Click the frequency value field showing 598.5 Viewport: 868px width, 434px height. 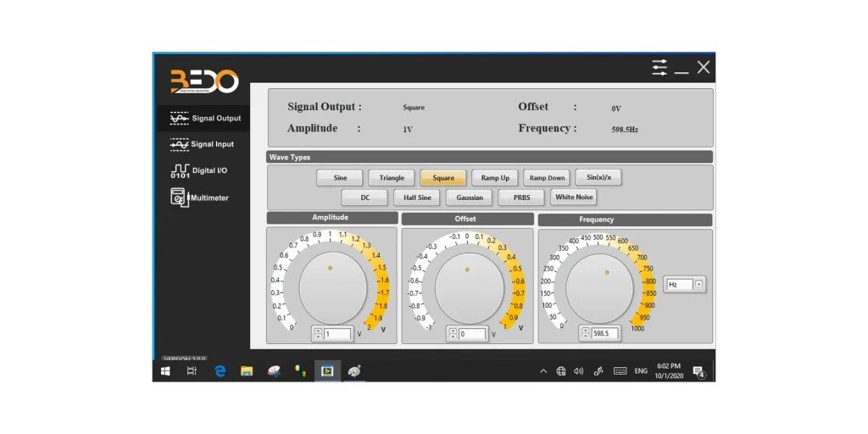(605, 334)
